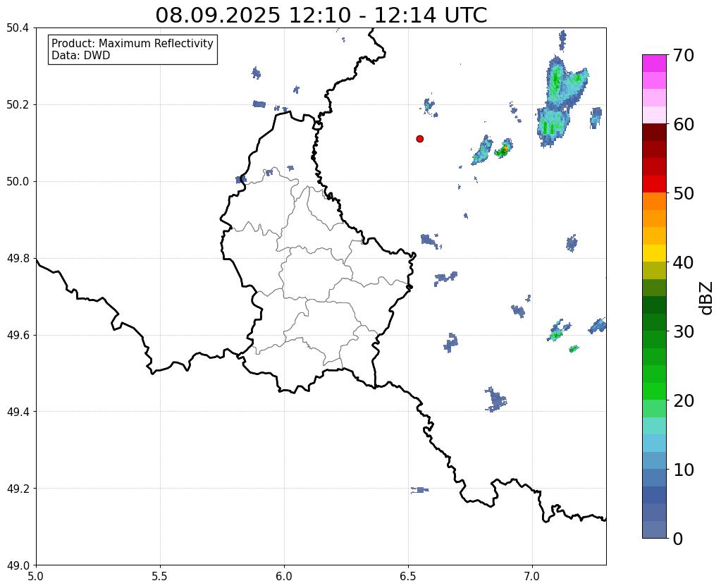This screenshot has width=721, height=588.
Task: Click the dark maroon colorbar segment below 60
Action: pyautogui.click(x=654, y=133)
